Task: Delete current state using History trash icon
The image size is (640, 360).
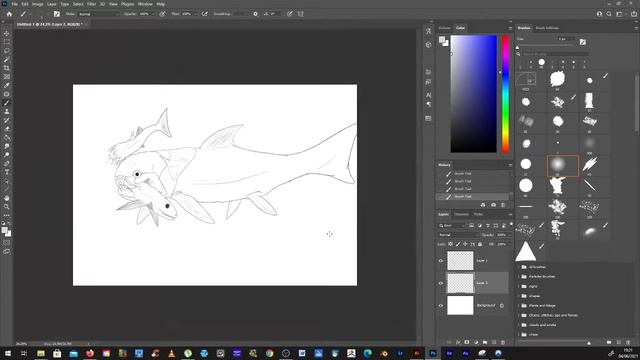Action: pos(503,205)
